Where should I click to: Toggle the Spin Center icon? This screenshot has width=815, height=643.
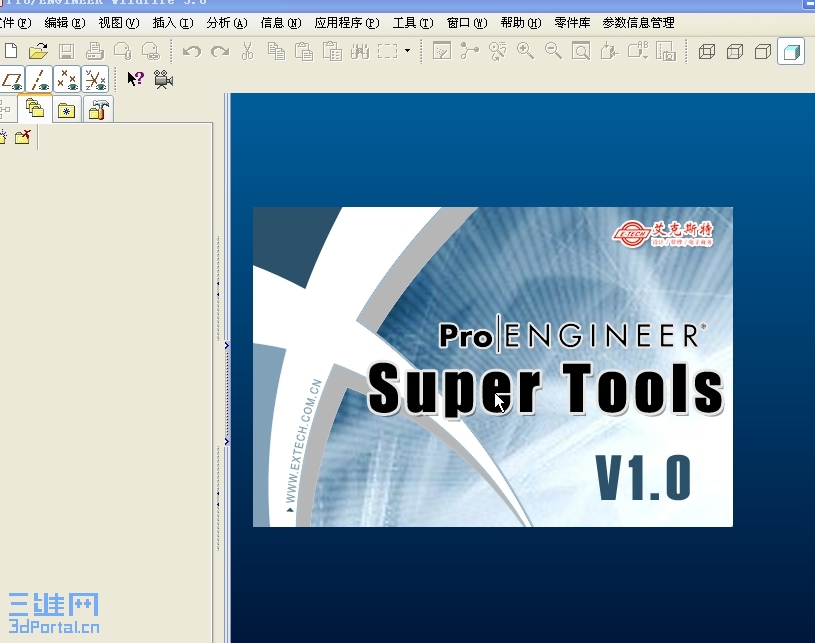pos(469,51)
